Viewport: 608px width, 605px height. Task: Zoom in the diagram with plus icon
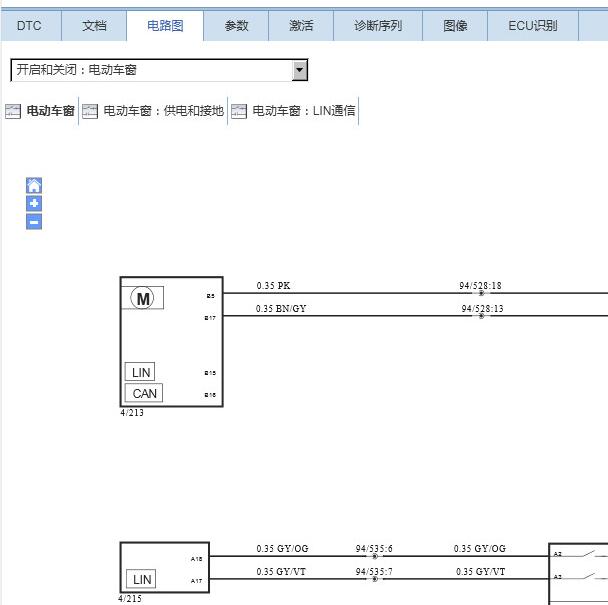point(34,204)
